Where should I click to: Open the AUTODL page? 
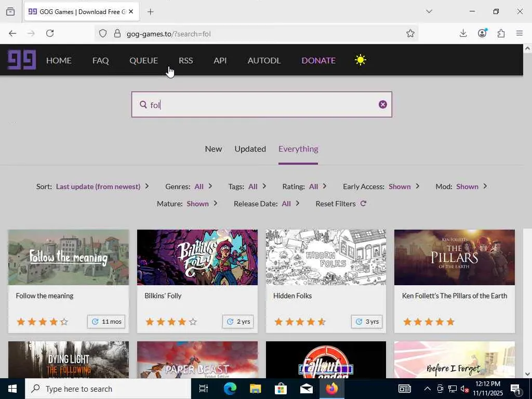(264, 60)
